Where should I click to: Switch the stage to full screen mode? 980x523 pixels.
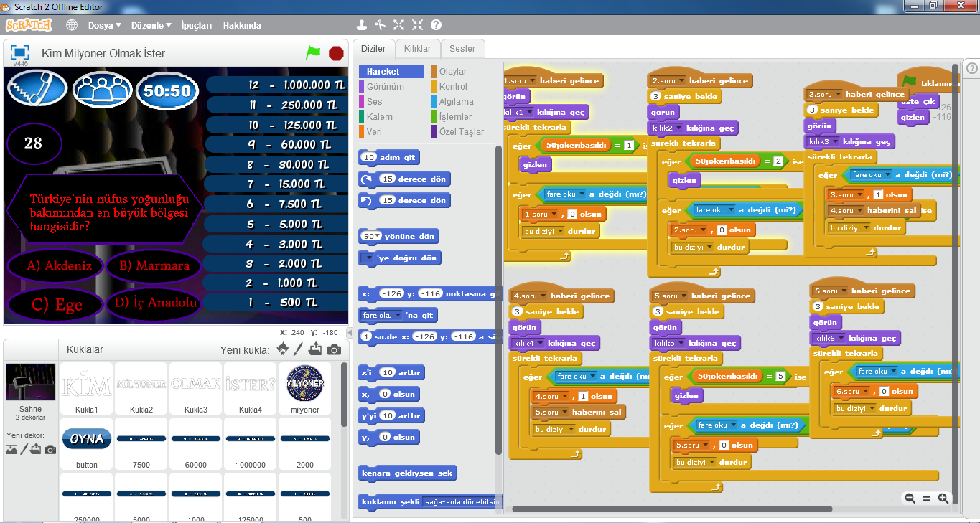(19, 52)
